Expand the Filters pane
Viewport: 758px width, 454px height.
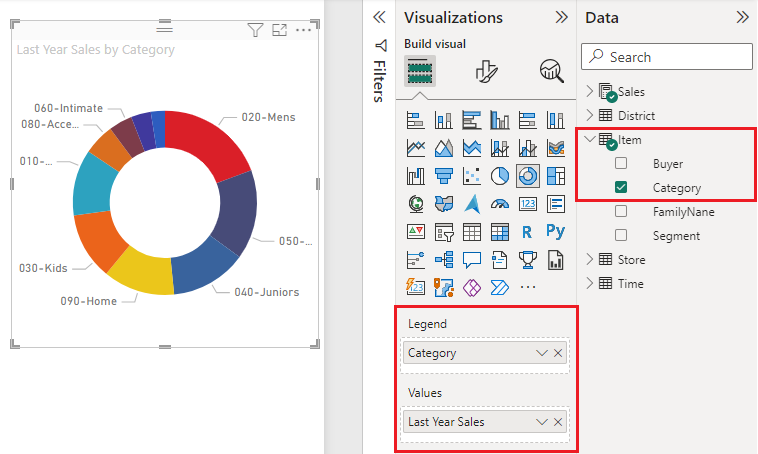379,17
